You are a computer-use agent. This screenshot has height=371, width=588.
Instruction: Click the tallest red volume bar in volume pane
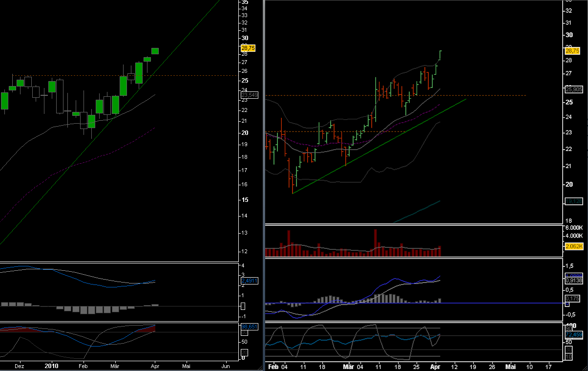pyautogui.click(x=375, y=242)
